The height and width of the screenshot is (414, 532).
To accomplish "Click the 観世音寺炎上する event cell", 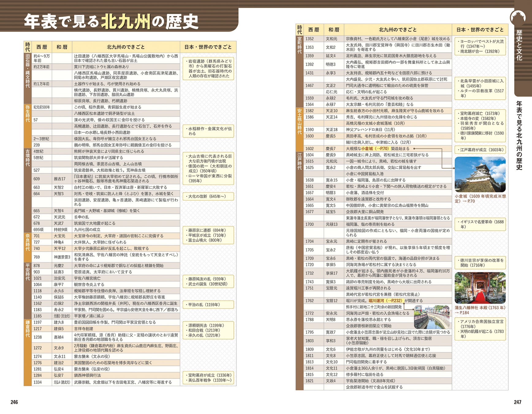I will pyautogui.click(x=126, y=285).
